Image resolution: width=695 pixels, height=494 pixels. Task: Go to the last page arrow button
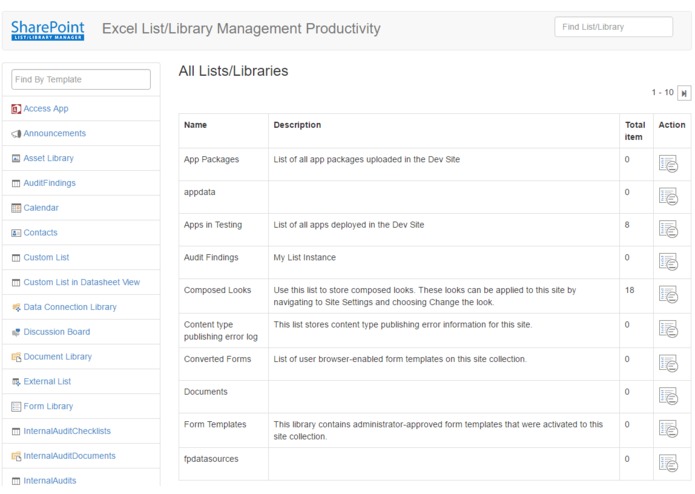[684, 93]
